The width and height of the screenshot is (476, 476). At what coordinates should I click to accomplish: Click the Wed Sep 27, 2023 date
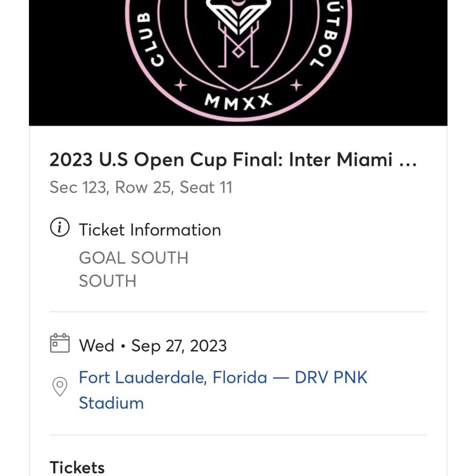tap(153, 346)
